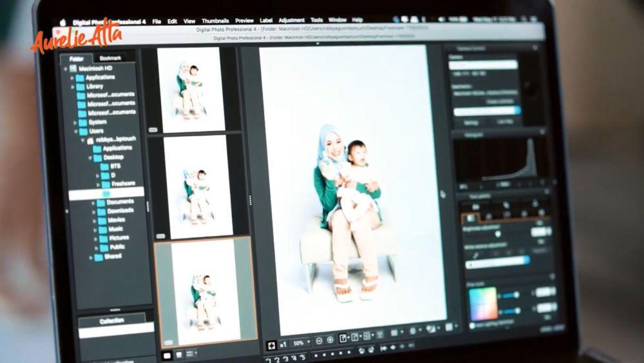This screenshot has width=644, height=363.
Task: Switch to before/after comparison layout
Action: tap(355, 337)
